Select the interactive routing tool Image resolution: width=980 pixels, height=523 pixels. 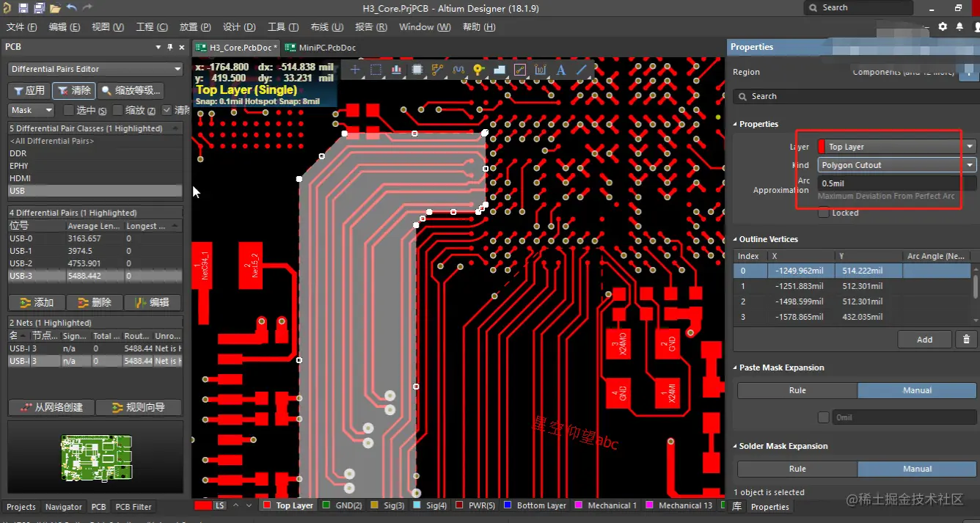point(438,70)
